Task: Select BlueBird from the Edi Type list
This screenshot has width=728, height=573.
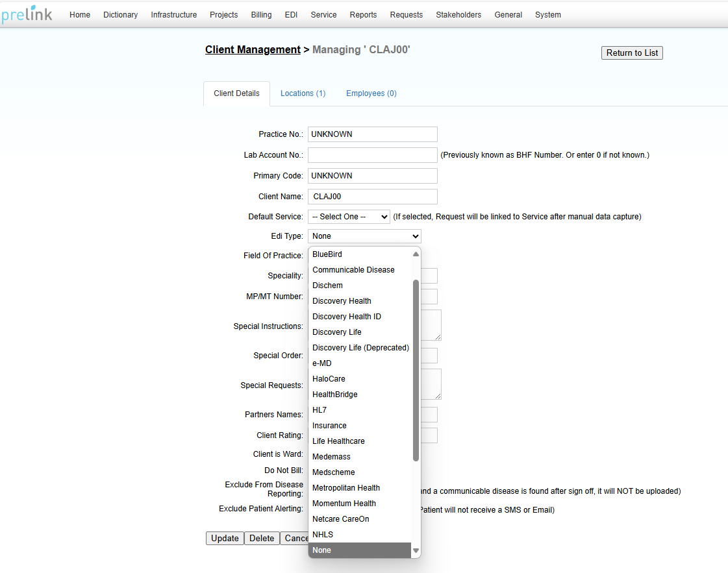Action: click(x=360, y=254)
